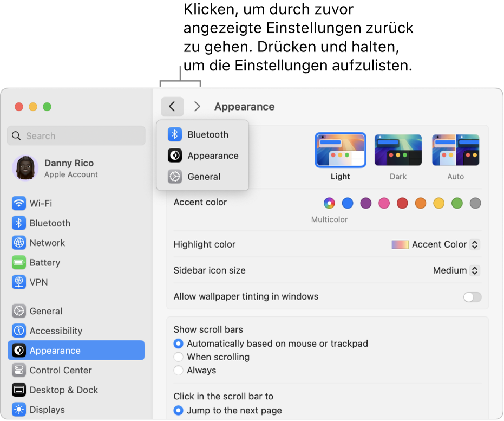Open the Sidebar icon size Medium dropdown
The image size is (504, 421).
[475, 270]
